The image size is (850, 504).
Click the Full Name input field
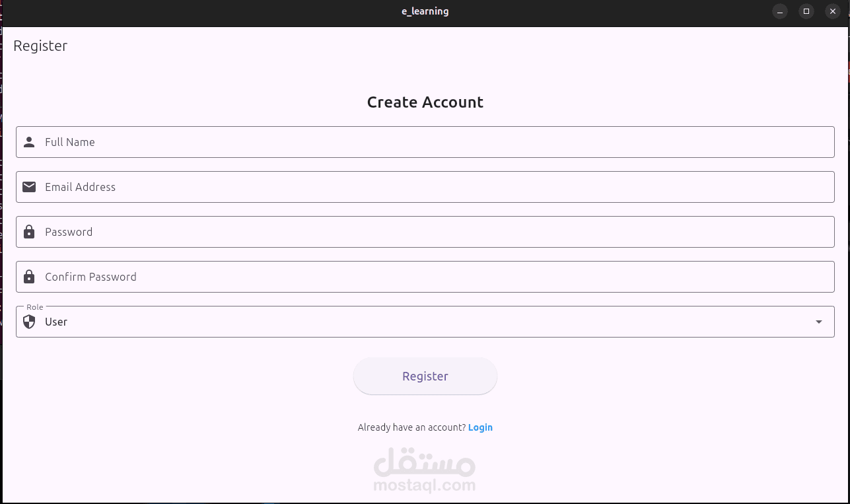264,141
